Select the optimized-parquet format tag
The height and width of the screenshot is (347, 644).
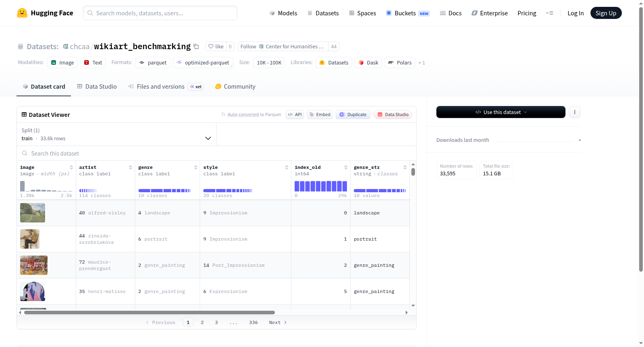[x=203, y=62]
